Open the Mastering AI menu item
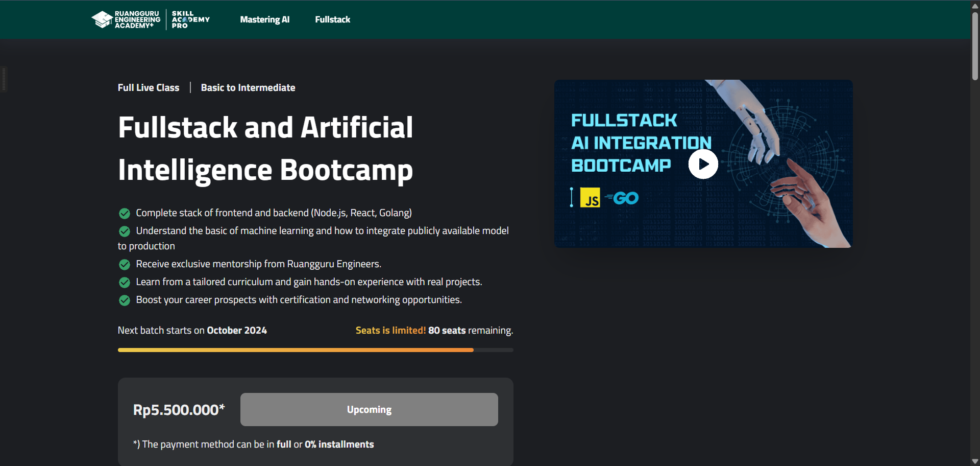Screen dimensions: 980x466 [x=264, y=19]
